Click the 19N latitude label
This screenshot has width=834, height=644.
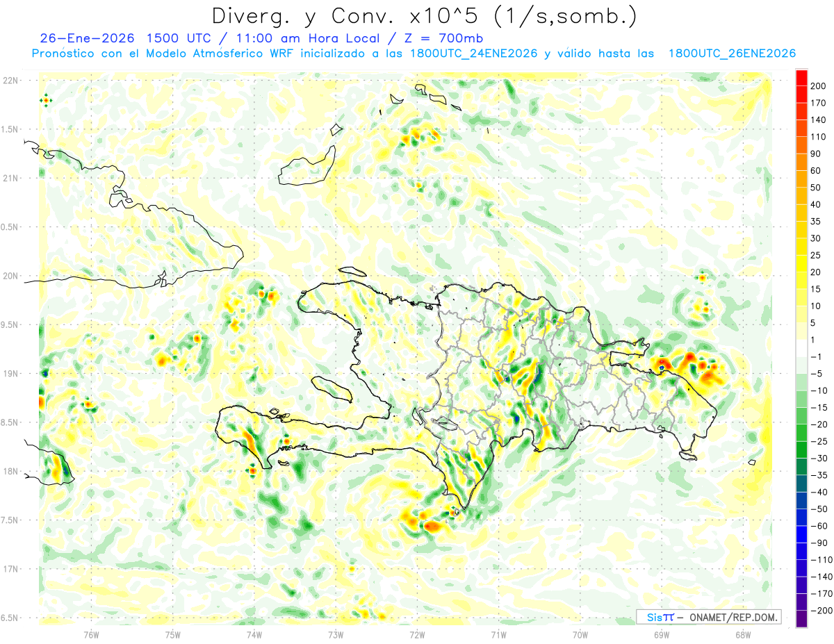pyautogui.click(x=10, y=374)
